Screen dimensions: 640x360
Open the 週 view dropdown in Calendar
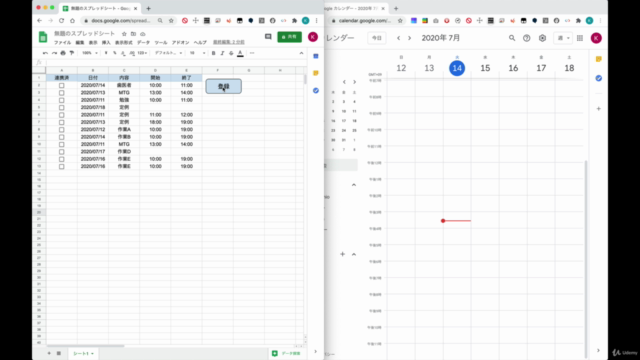[563, 38]
